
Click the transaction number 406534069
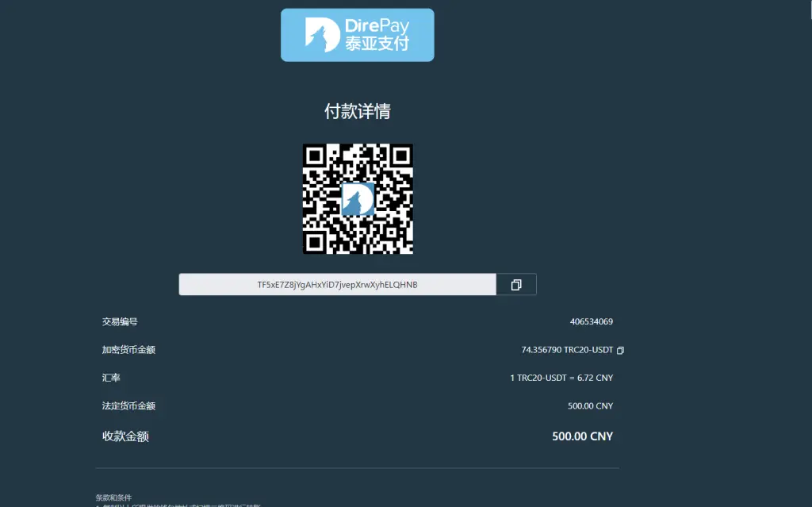[x=592, y=321]
